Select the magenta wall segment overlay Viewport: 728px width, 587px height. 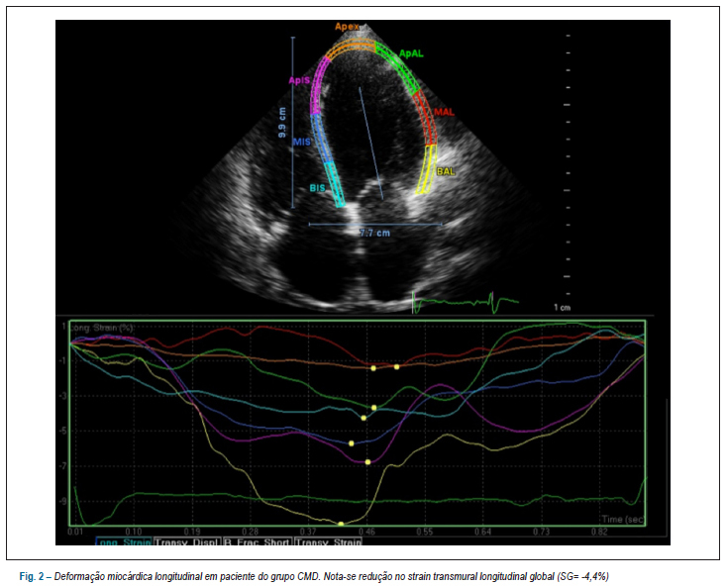tap(319, 85)
